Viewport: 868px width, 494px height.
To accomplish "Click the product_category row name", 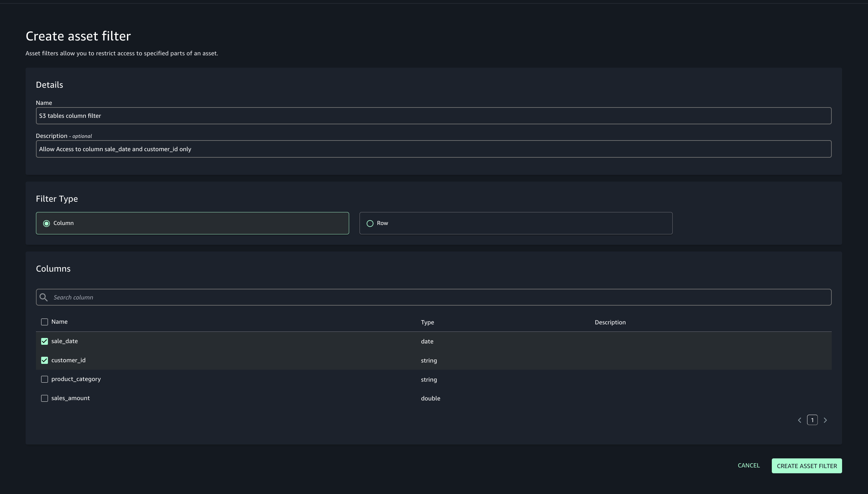I will 76,379.
